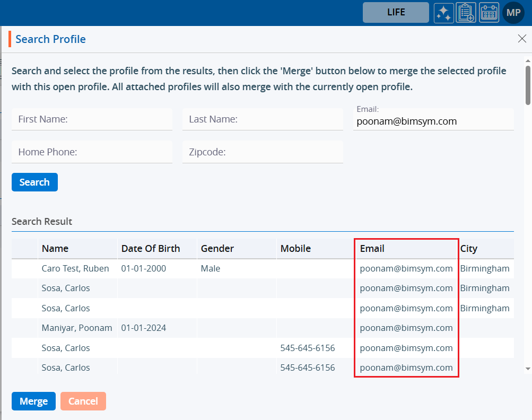Select the Caro Test, Ruben result row

click(x=75, y=269)
